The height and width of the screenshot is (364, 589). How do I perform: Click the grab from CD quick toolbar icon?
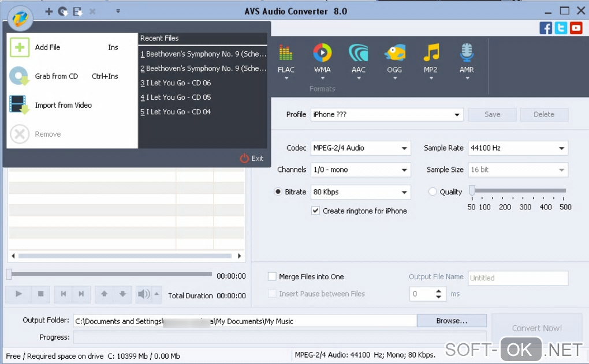(63, 12)
